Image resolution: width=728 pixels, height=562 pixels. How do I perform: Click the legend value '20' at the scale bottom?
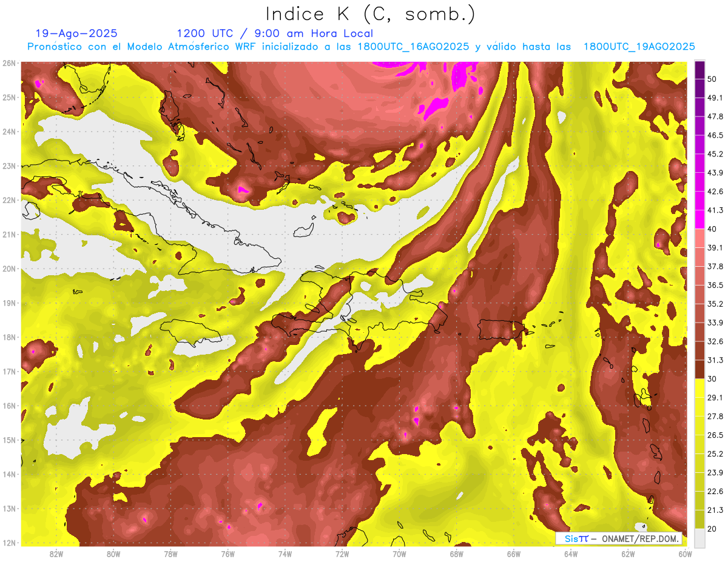[x=712, y=529]
